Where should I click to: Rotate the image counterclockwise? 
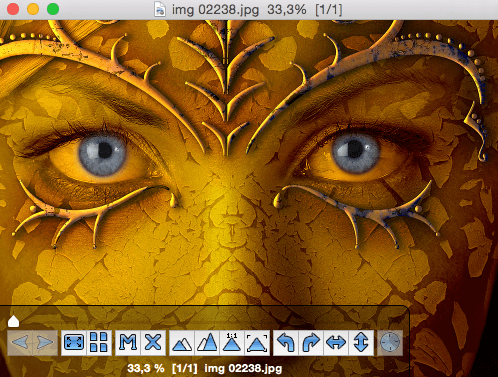point(286,342)
